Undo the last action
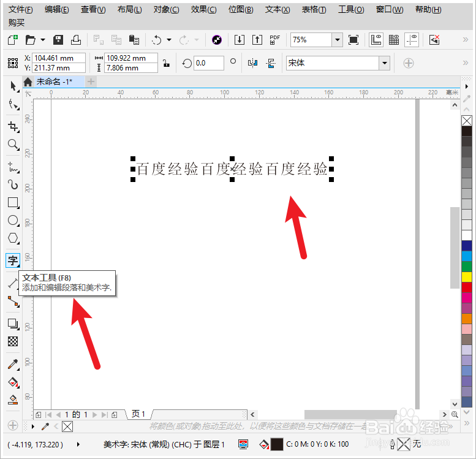Image resolution: width=476 pixels, height=459 pixels. pyautogui.click(x=157, y=40)
